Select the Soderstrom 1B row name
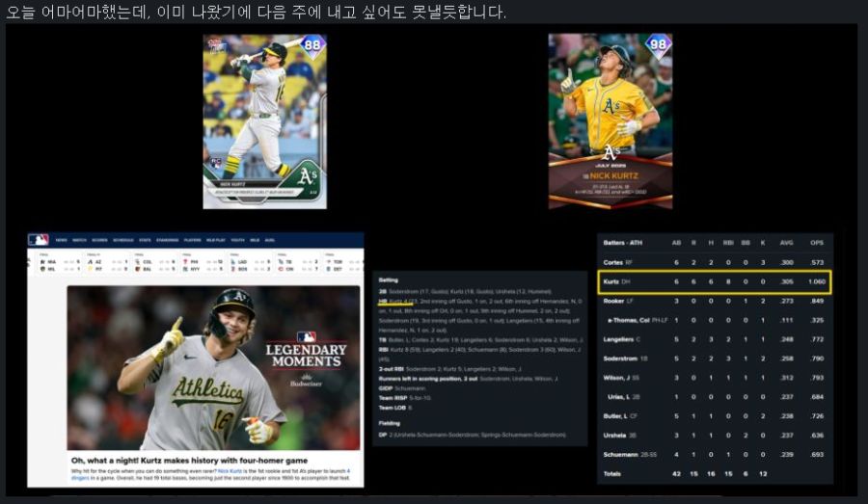Viewport: 868px width, 504px height. click(626, 358)
